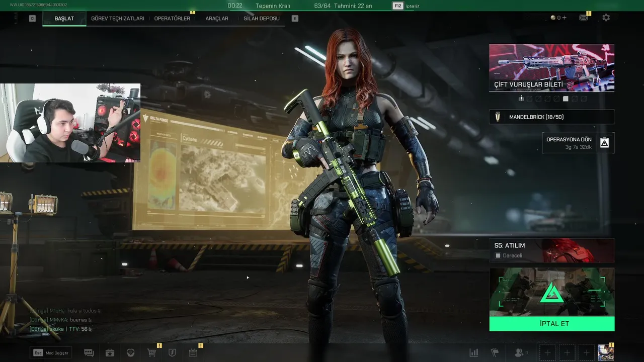Click the 00:22 matchmaking timer
The image size is (644, 362).
point(235,6)
